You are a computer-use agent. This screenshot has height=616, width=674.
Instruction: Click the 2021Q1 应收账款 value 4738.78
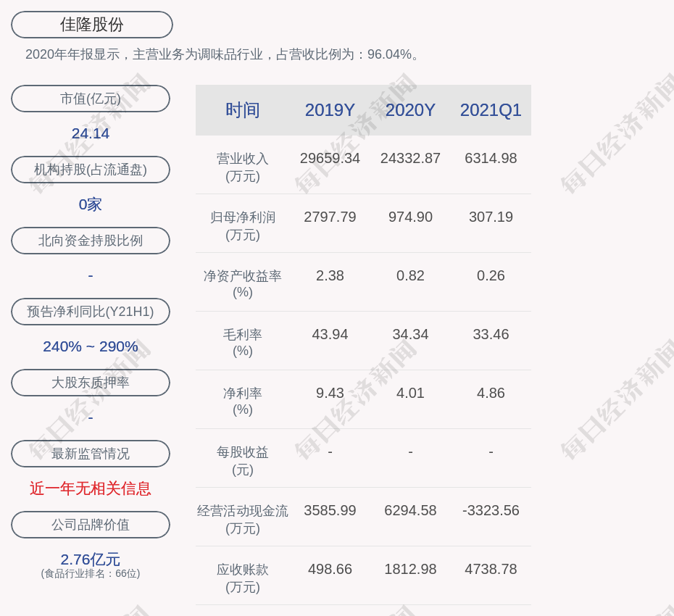pyautogui.click(x=491, y=569)
